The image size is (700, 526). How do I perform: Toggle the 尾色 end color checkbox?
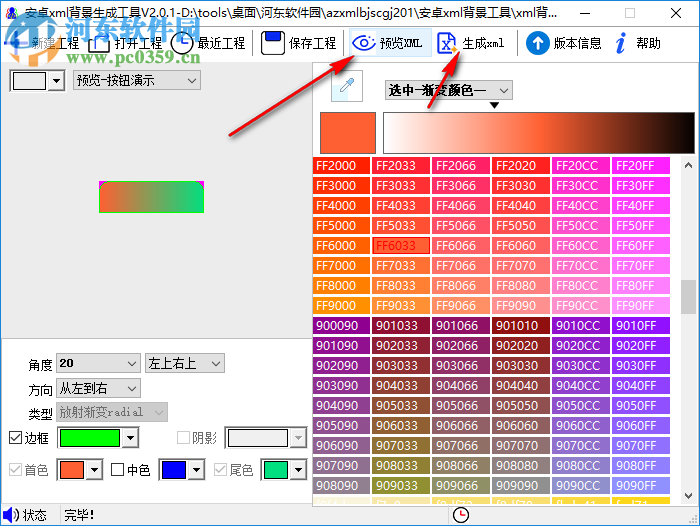tap(221, 470)
